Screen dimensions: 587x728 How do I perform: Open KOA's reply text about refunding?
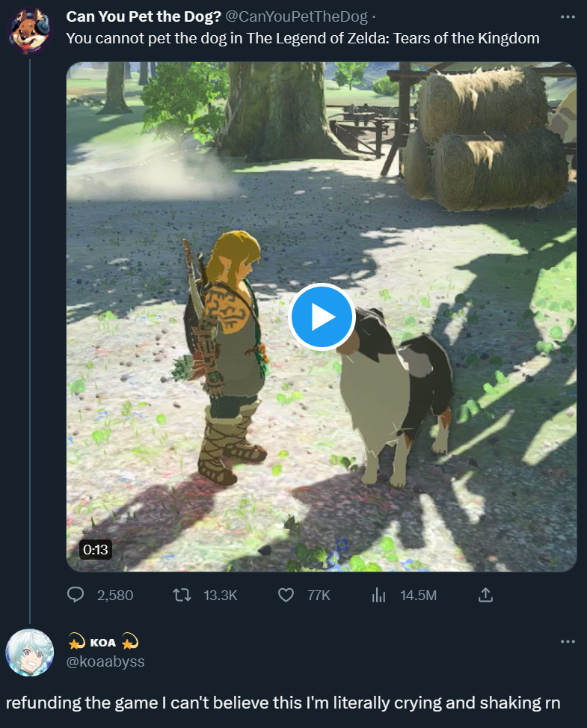pos(283,703)
